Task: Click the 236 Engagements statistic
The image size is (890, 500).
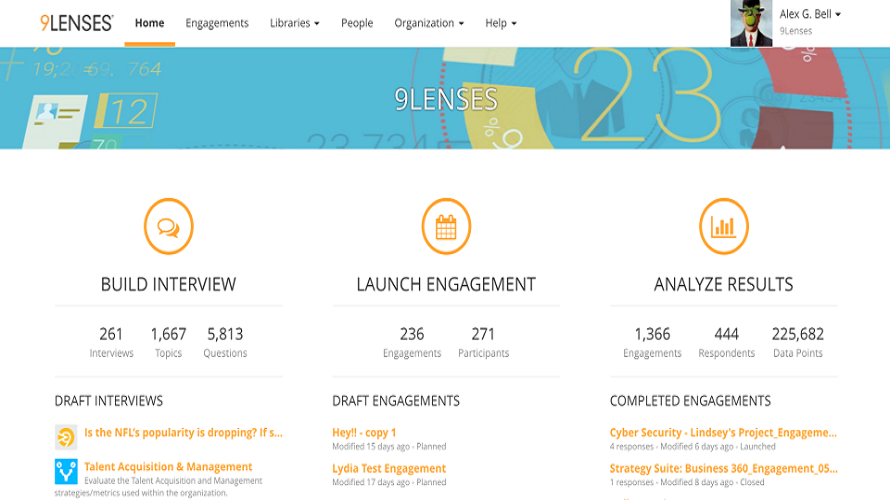Action: [412, 342]
